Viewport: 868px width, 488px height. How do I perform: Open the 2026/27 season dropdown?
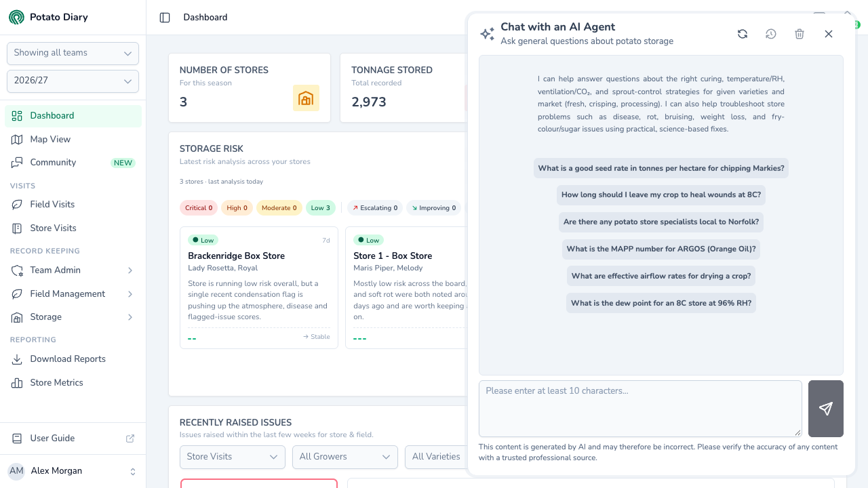coord(73,81)
